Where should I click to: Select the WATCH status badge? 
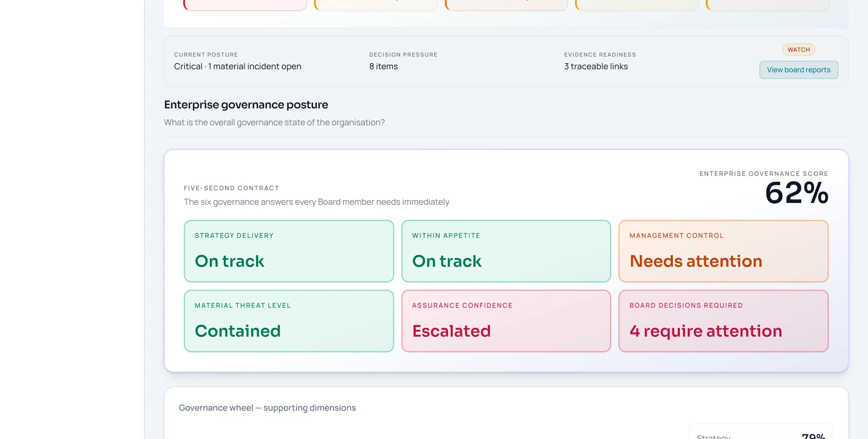(799, 49)
